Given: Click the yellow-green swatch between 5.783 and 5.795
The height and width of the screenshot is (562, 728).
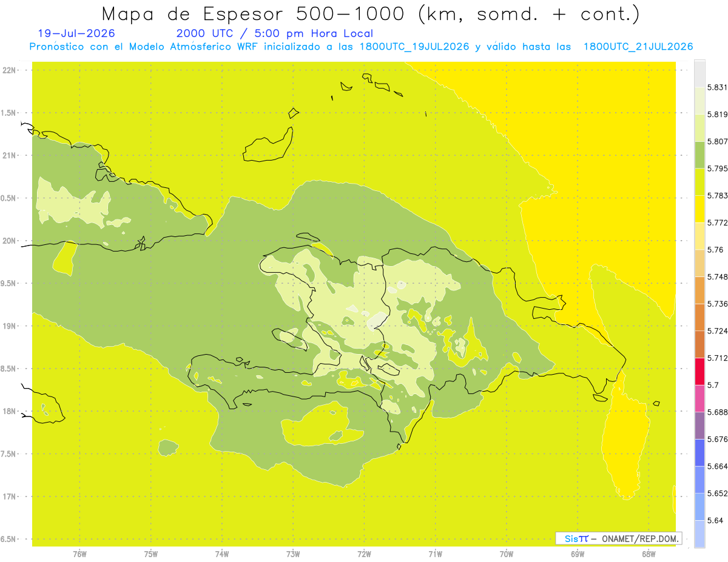Looking at the screenshot, I should click(699, 182).
